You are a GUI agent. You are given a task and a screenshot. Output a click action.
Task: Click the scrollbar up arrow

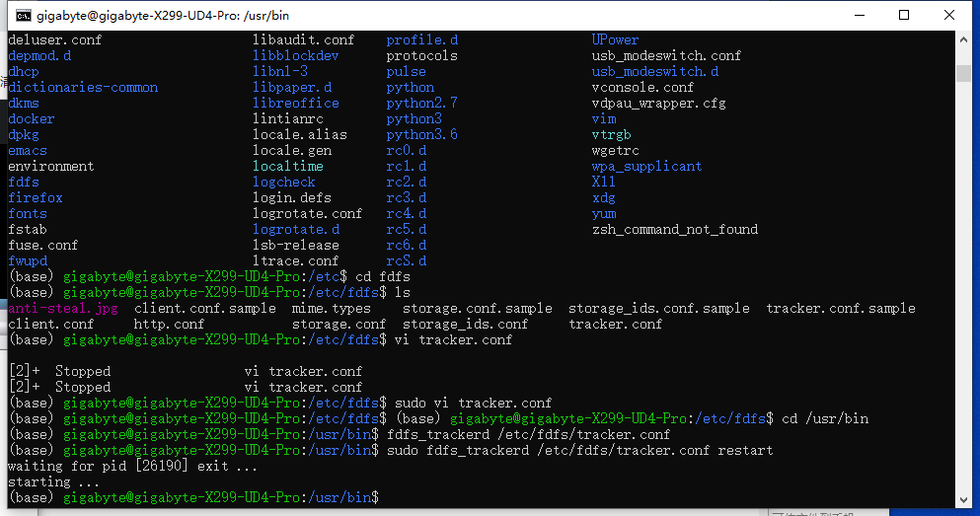[963, 39]
